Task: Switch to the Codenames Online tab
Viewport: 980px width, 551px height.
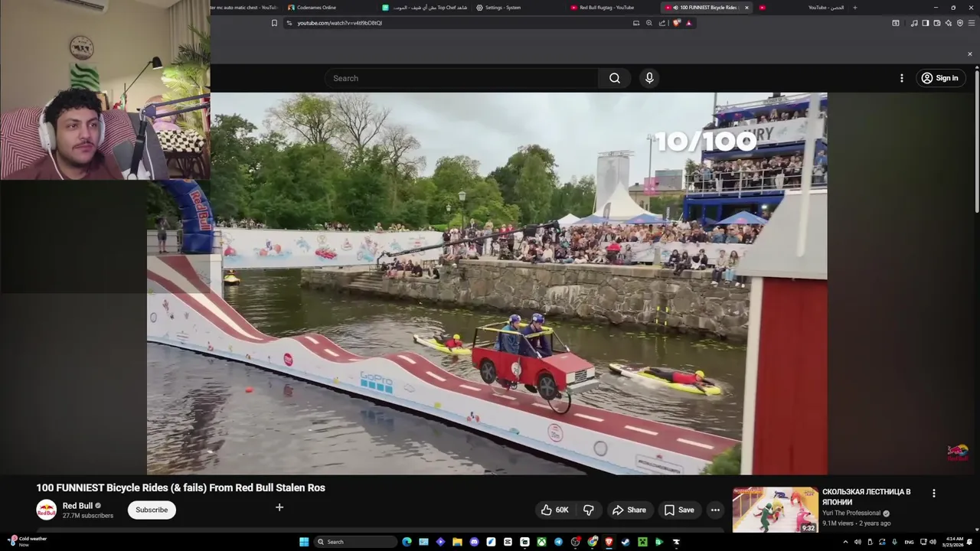Action: pyautogui.click(x=316, y=8)
